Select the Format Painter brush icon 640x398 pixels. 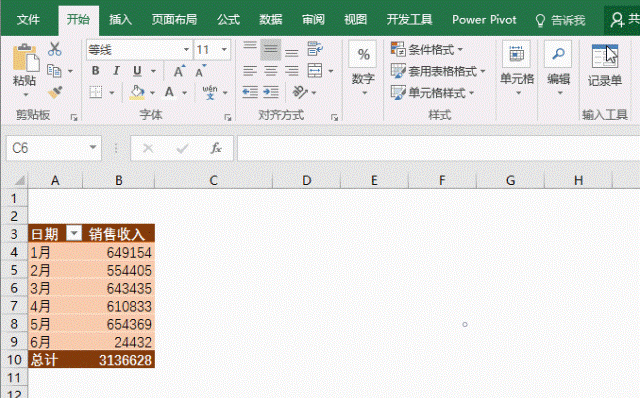pos(55,92)
